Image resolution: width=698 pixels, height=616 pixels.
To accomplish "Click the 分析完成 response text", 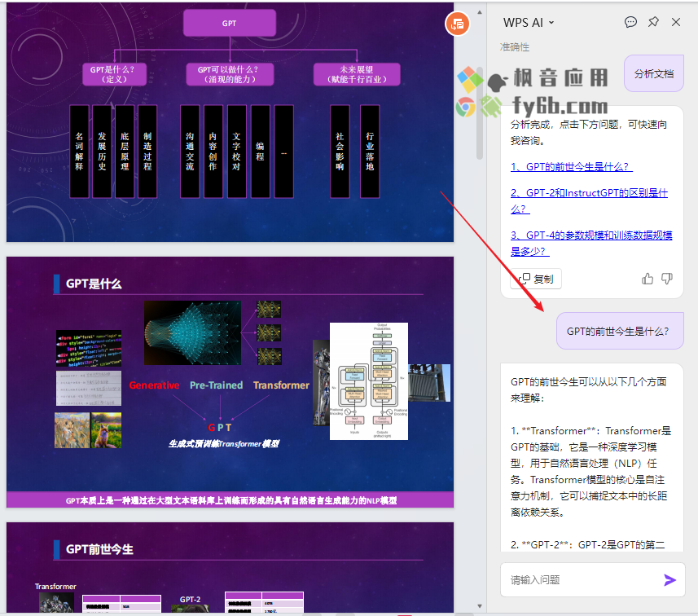I will [x=589, y=132].
